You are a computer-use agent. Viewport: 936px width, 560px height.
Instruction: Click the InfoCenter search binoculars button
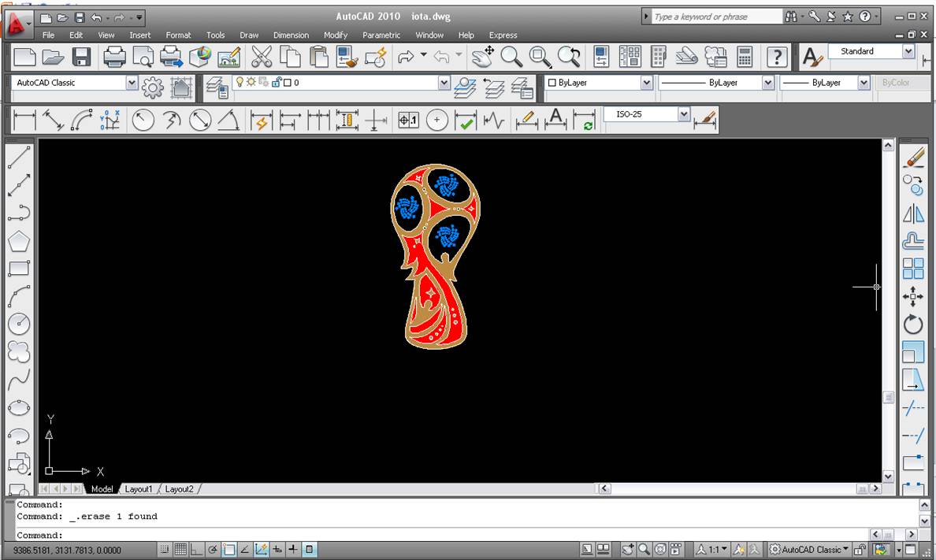pyautogui.click(x=791, y=17)
